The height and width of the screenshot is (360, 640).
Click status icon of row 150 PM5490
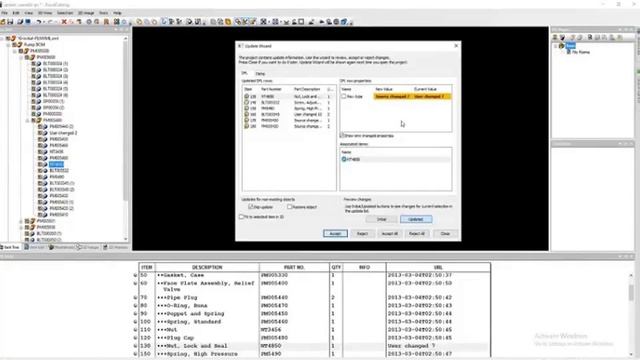pyautogui.click(x=246, y=108)
